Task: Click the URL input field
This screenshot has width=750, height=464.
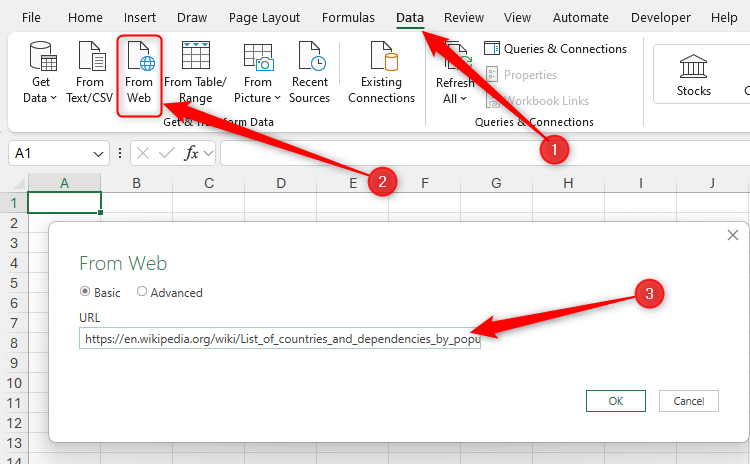Action: (x=280, y=339)
